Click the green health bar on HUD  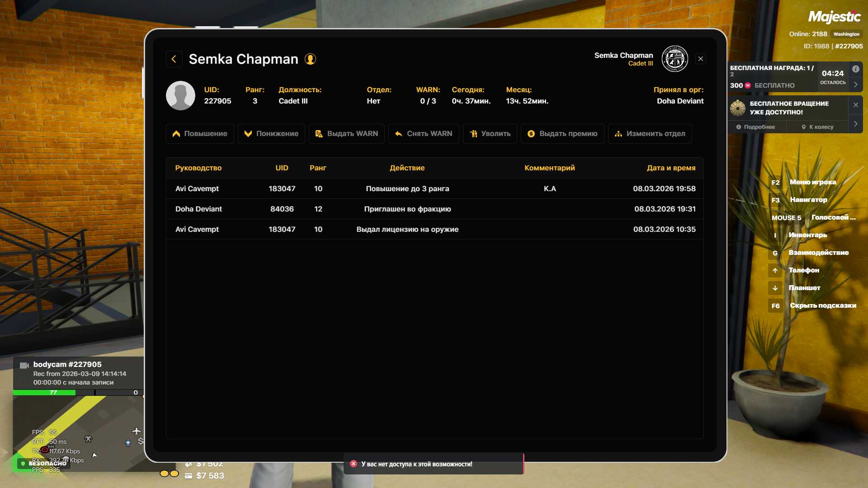tap(44, 393)
